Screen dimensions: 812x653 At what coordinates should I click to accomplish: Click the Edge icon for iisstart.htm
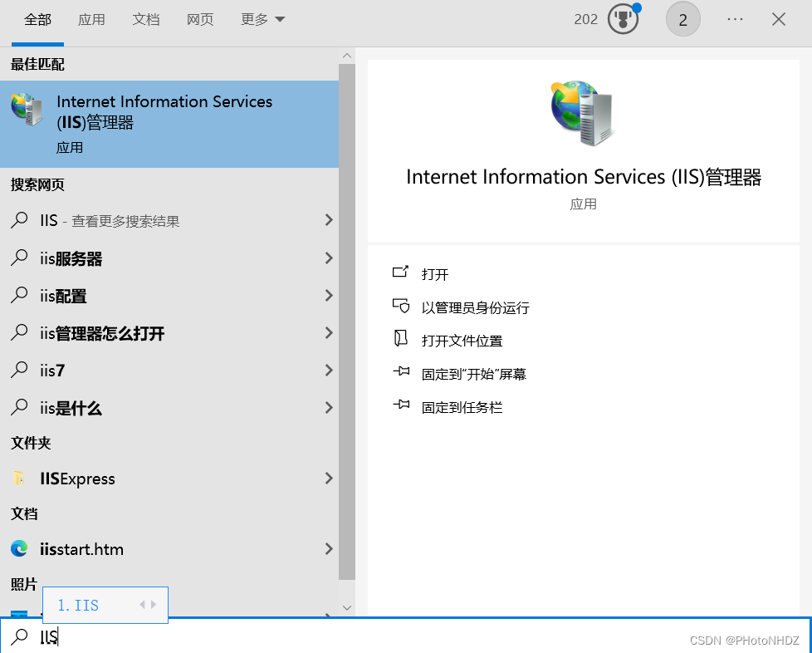19,548
